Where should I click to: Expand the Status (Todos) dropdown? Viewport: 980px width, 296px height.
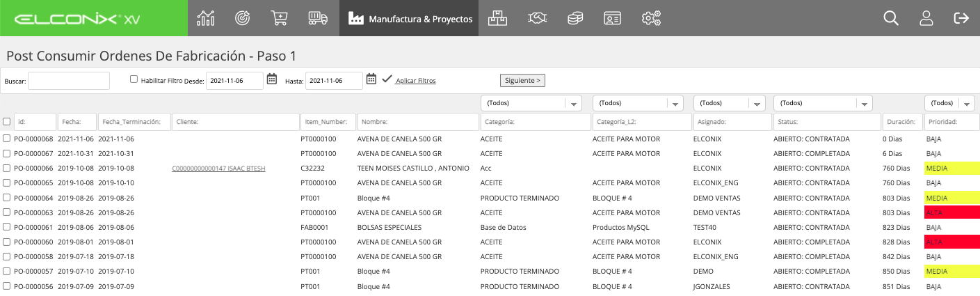[823, 103]
